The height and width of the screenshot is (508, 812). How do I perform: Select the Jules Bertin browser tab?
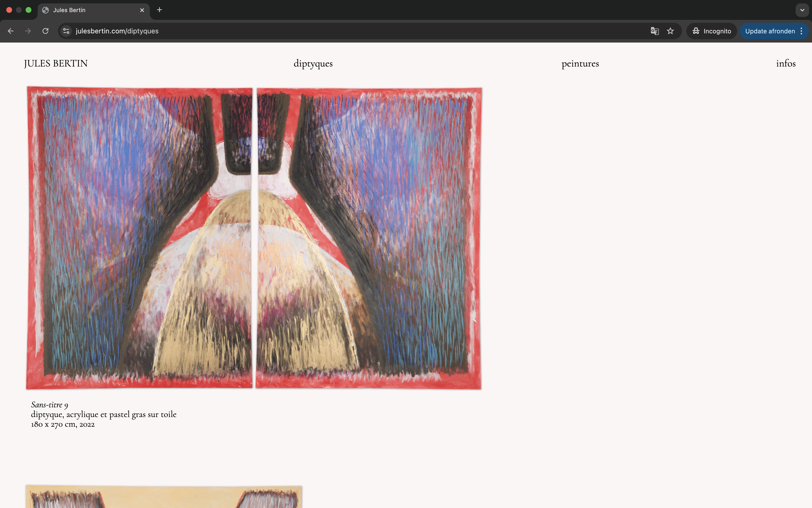point(94,10)
